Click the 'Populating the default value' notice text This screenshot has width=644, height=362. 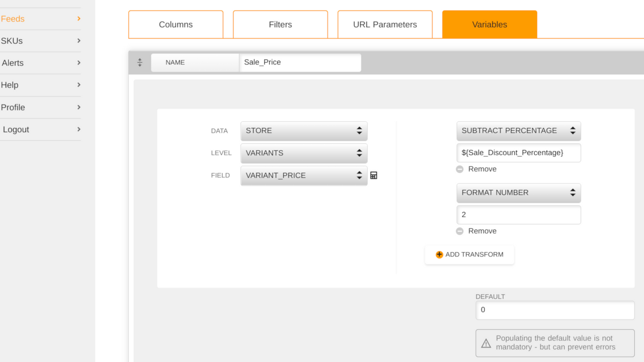555,343
